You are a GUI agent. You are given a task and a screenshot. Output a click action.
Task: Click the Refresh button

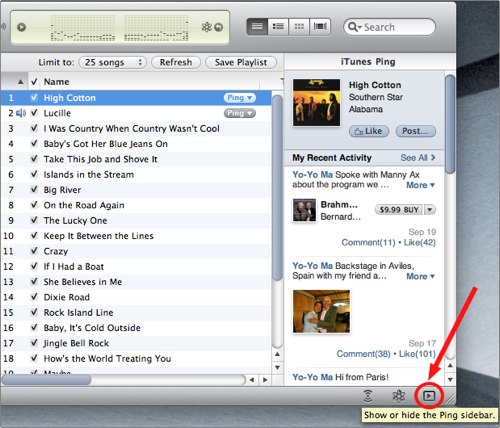click(176, 62)
